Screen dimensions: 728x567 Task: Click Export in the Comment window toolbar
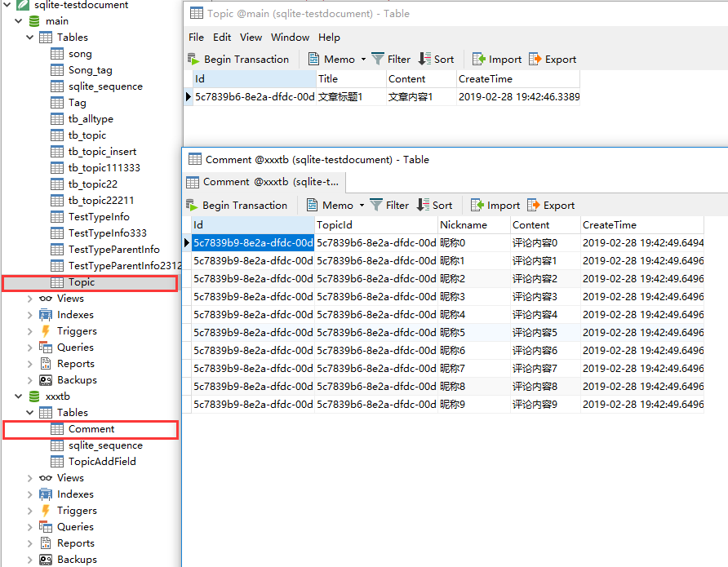coord(551,205)
